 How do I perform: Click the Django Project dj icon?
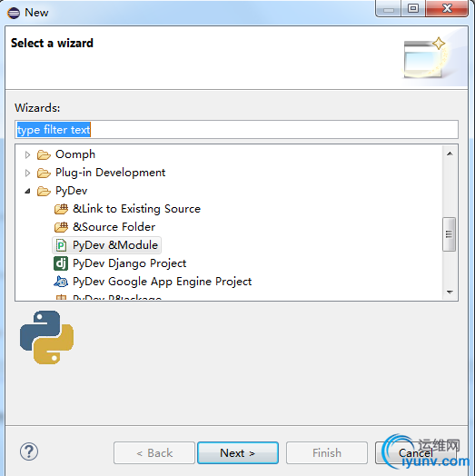coord(61,263)
